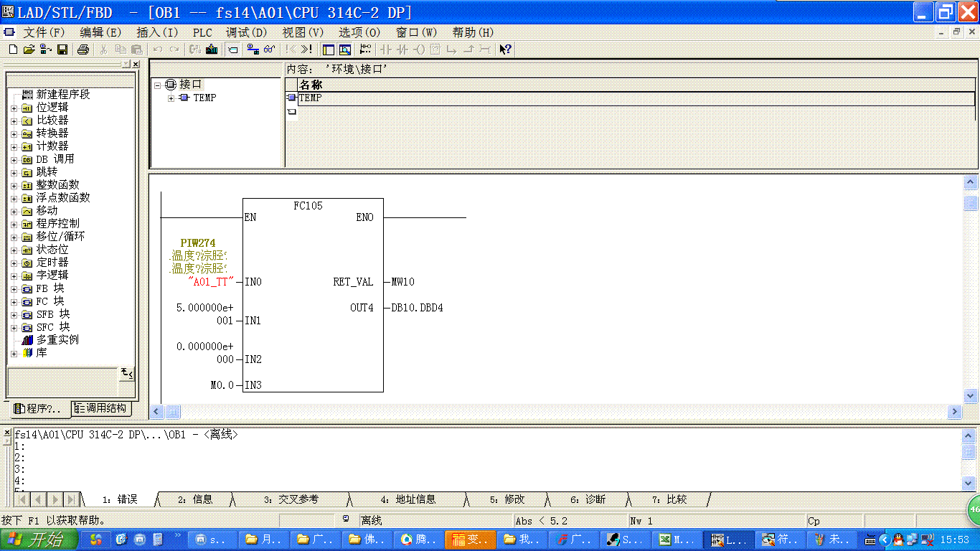Click the editor's horizontal scrollbar right arrow
The width and height of the screenshot is (980, 551).
(954, 412)
